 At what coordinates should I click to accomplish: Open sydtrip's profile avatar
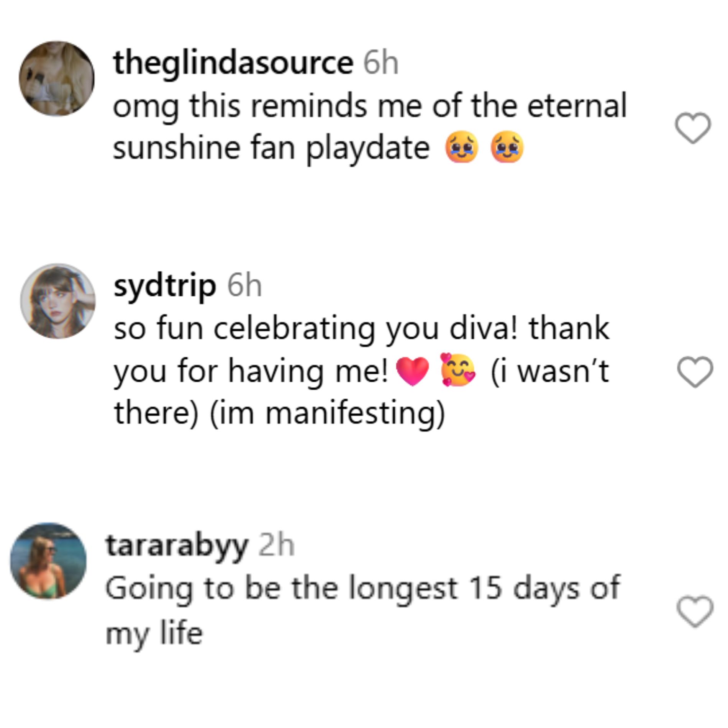pyautogui.click(x=58, y=301)
